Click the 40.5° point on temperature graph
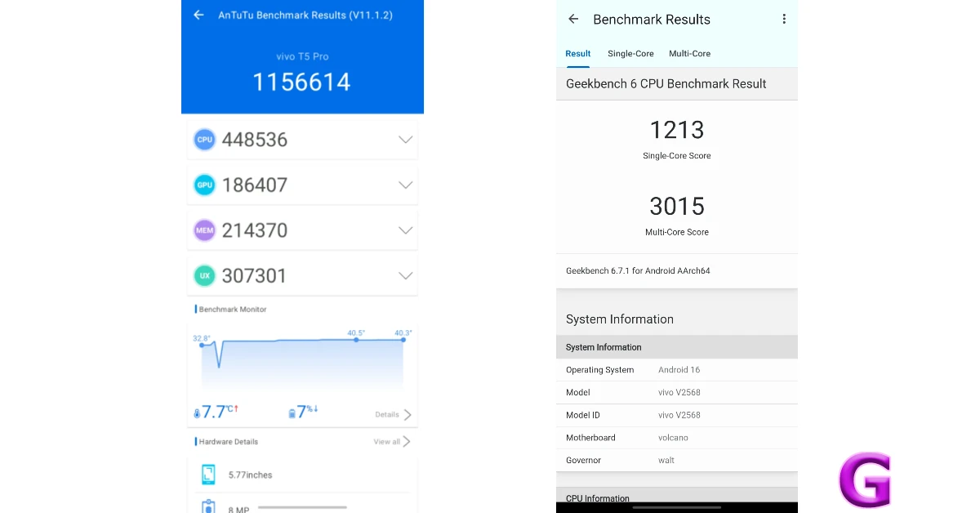980x513 pixels. click(356, 339)
